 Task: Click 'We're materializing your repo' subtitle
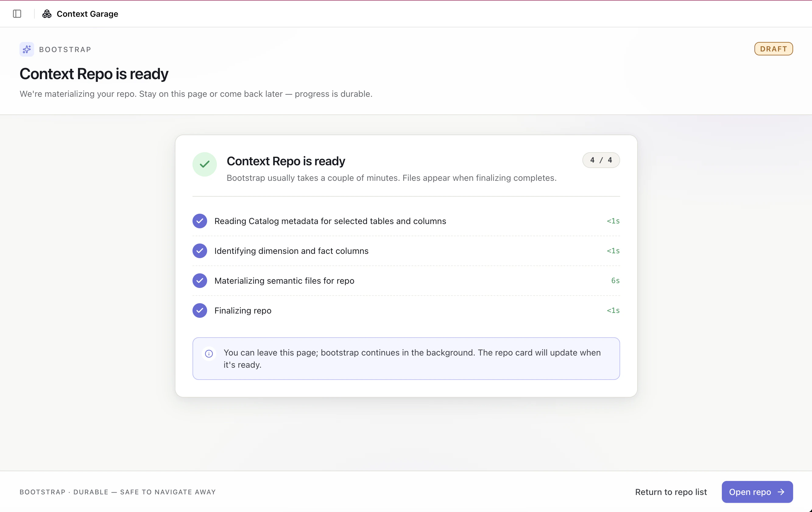point(196,94)
